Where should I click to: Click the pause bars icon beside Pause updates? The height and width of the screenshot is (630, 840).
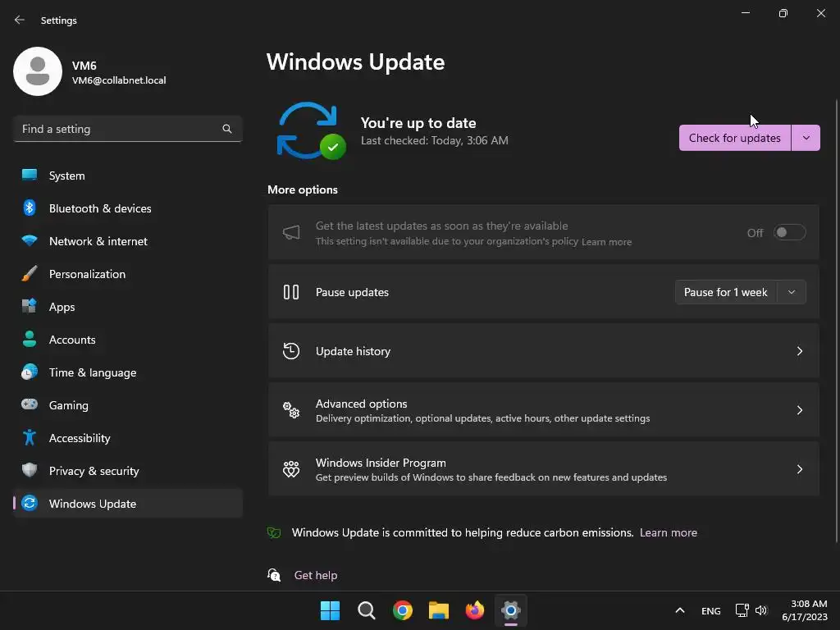291,292
